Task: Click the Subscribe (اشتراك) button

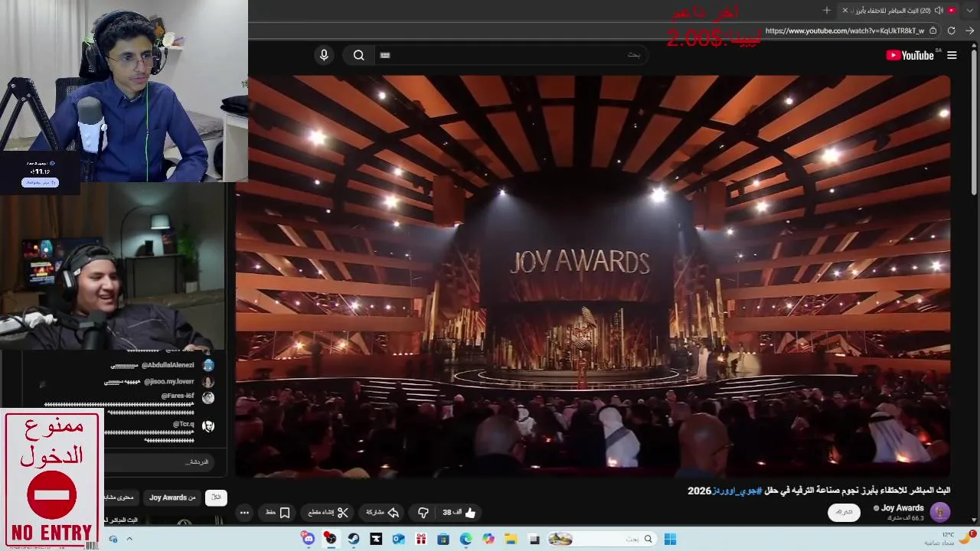Action: tap(844, 513)
